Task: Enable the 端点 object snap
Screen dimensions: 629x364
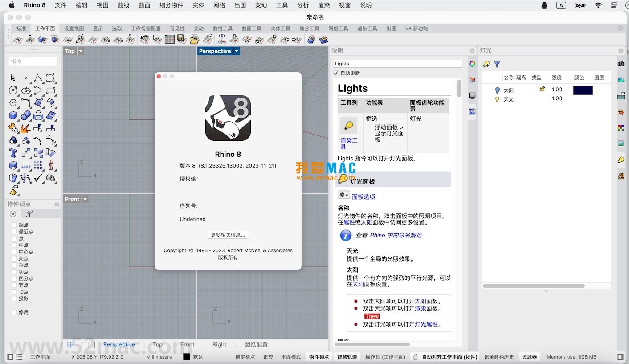Action: point(13,225)
